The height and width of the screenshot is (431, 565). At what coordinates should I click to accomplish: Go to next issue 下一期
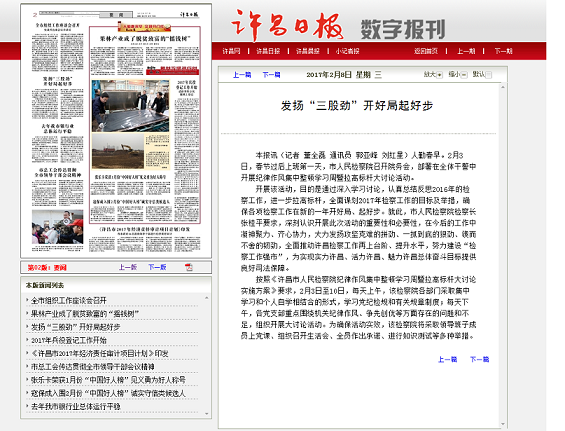(x=503, y=51)
